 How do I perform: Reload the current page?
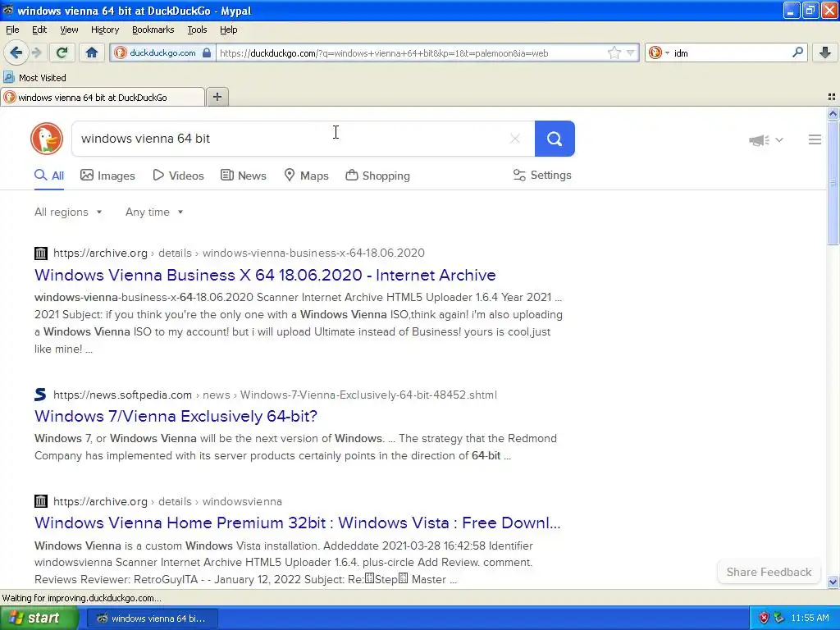click(62, 52)
